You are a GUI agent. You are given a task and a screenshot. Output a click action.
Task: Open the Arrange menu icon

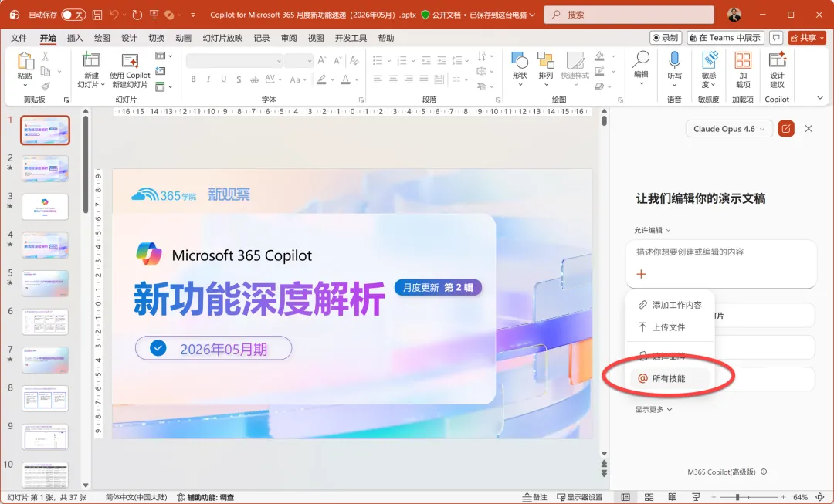546,69
